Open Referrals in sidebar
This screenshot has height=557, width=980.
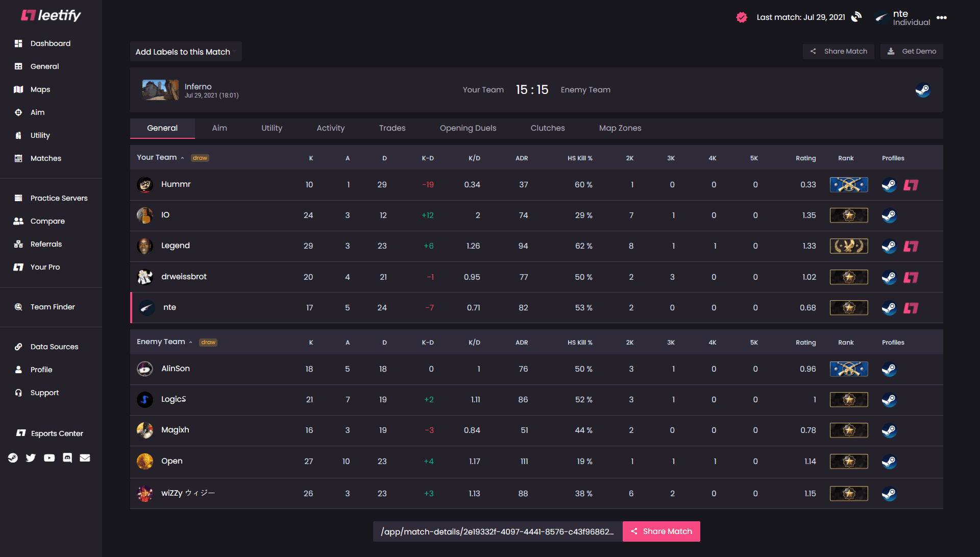(x=46, y=244)
